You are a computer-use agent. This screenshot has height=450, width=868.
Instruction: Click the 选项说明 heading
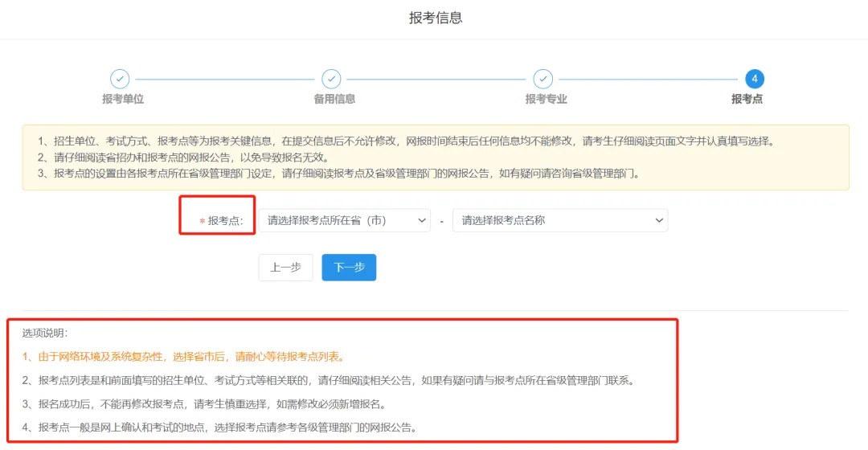[x=45, y=333]
